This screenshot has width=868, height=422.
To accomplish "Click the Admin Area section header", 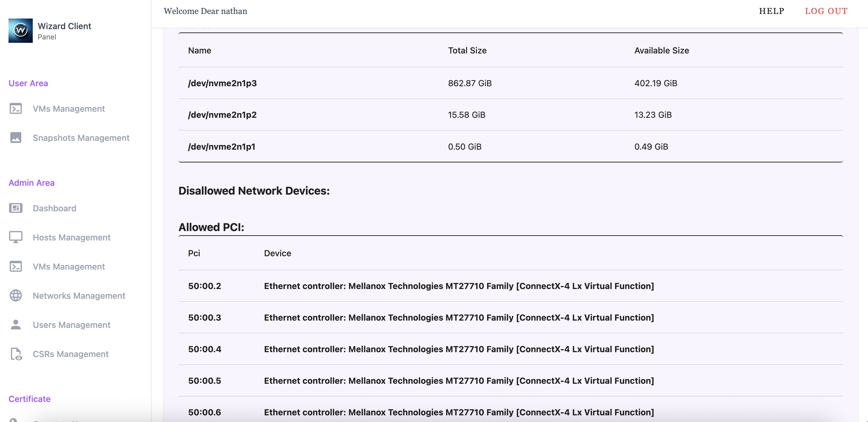I will tap(31, 182).
